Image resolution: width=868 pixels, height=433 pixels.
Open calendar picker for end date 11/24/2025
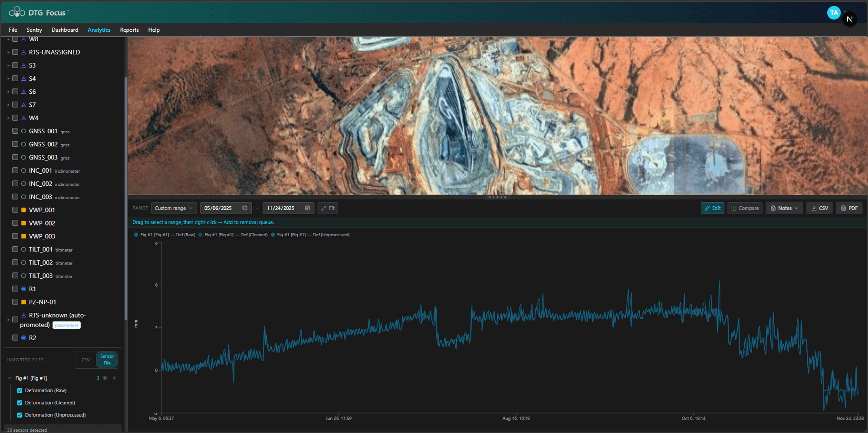click(x=307, y=208)
